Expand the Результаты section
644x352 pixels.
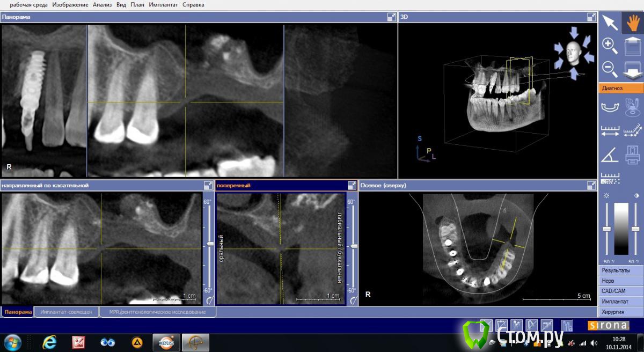pyautogui.click(x=620, y=270)
